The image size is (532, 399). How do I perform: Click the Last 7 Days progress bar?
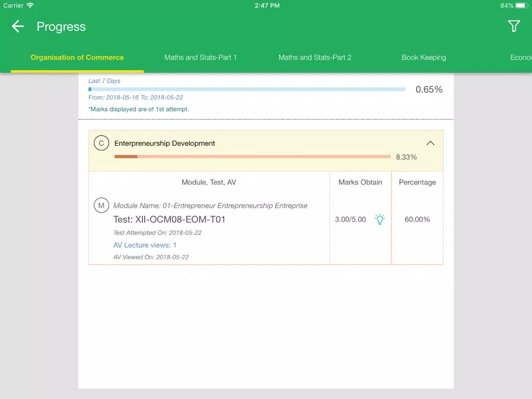click(247, 89)
